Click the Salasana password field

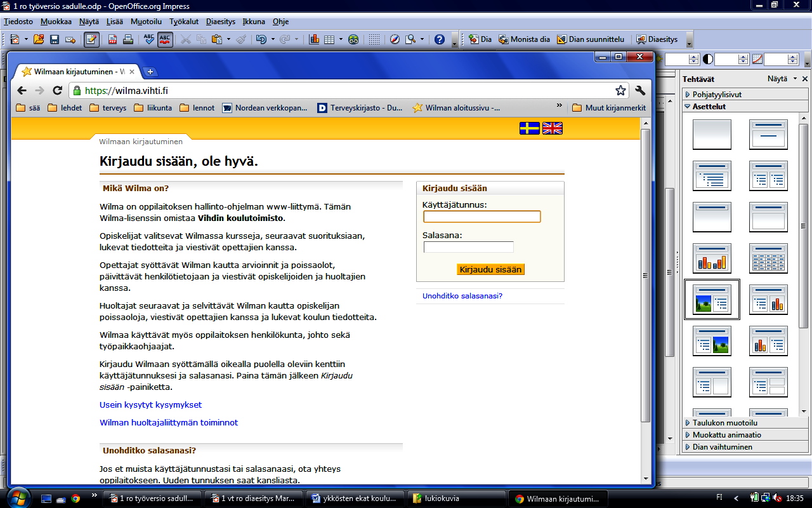pyautogui.click(x=468, y=247)
